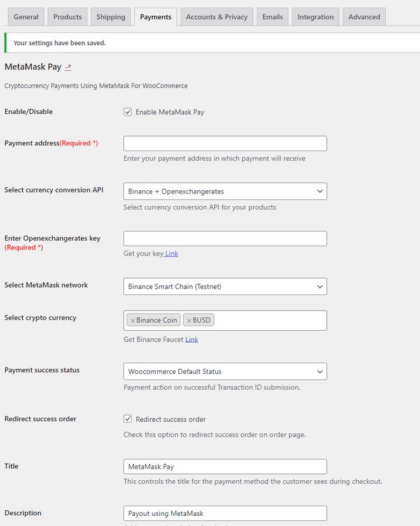Toggle the Redirect success order checkbox
420x526 pixels.
[x=127, y=419]
